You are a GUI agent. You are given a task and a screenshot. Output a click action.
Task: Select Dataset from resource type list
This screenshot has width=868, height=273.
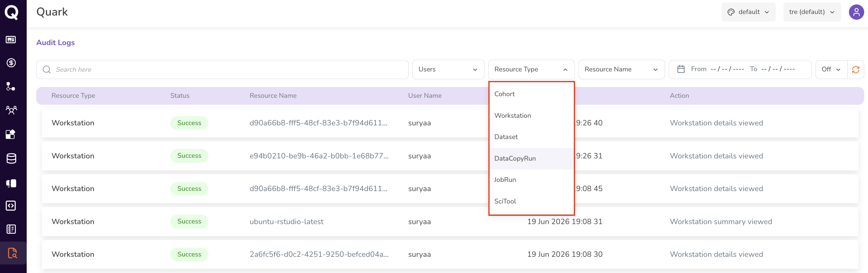pyautogui.click(x=532, y=137)
